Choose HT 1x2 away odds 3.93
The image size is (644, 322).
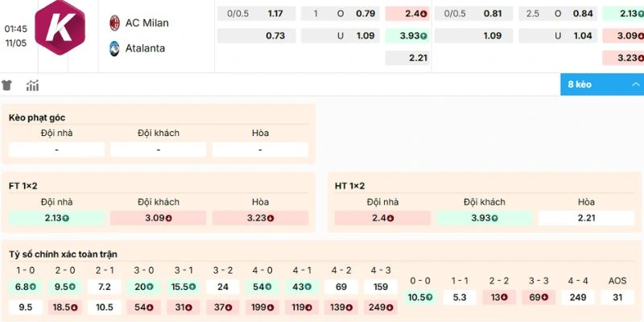(x=485, y=218)
